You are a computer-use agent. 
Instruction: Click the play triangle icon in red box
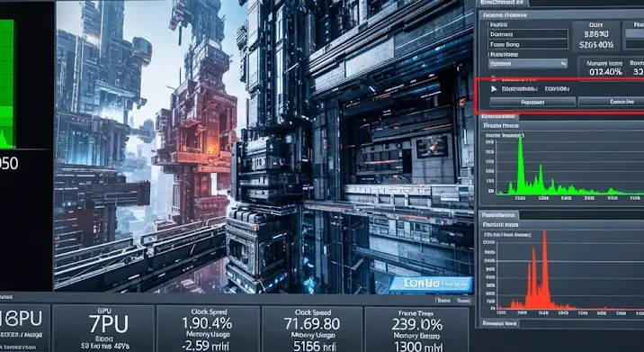coord(494,89)
